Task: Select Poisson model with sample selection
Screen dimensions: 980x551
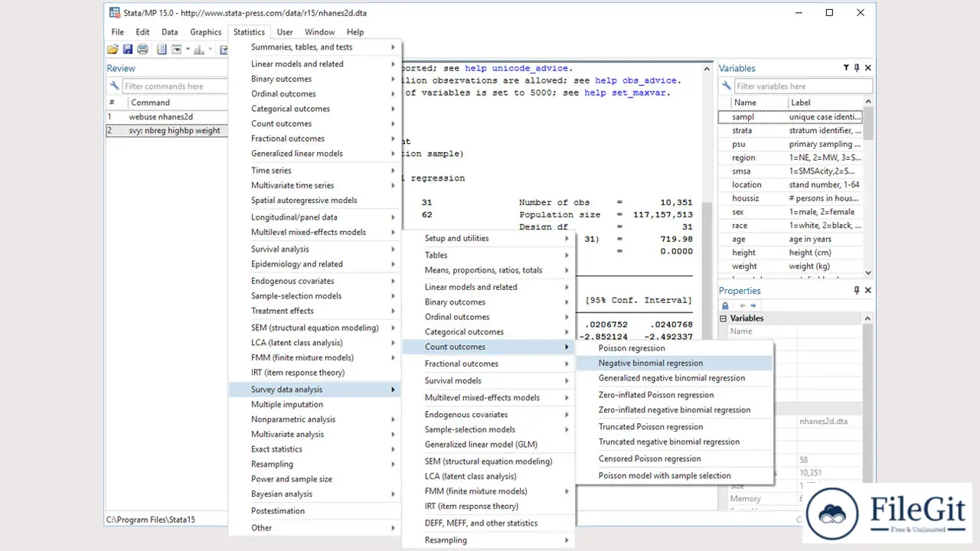Action: click(675, 476)
